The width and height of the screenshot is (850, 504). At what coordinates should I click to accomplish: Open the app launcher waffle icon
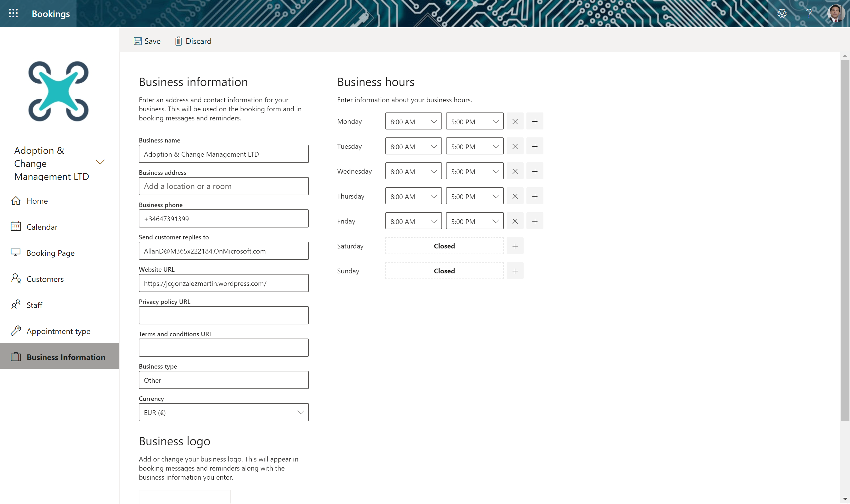13,13
